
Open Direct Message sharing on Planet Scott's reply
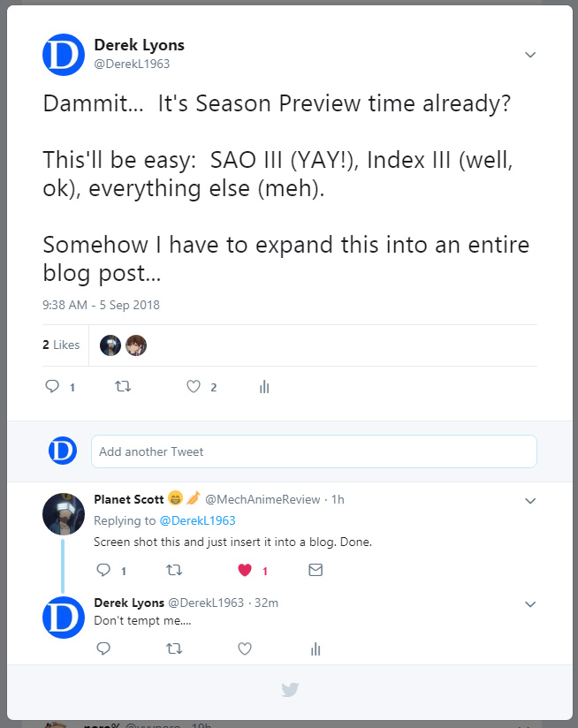click(315, 570)
